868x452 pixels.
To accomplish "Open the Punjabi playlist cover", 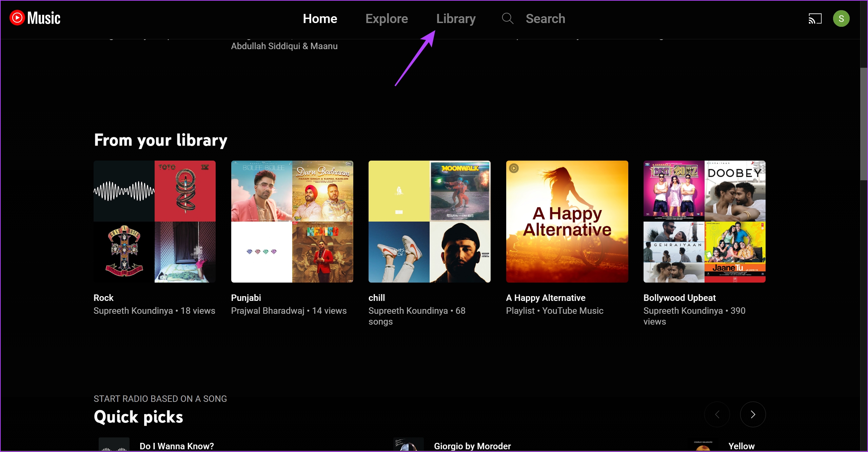I will (x=292, y=222).
